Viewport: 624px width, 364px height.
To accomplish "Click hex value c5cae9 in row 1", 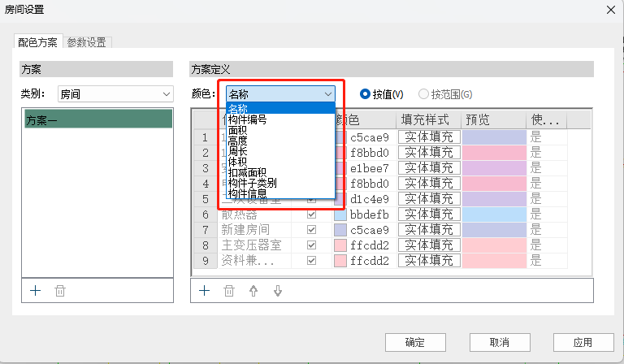I will 370,137.
